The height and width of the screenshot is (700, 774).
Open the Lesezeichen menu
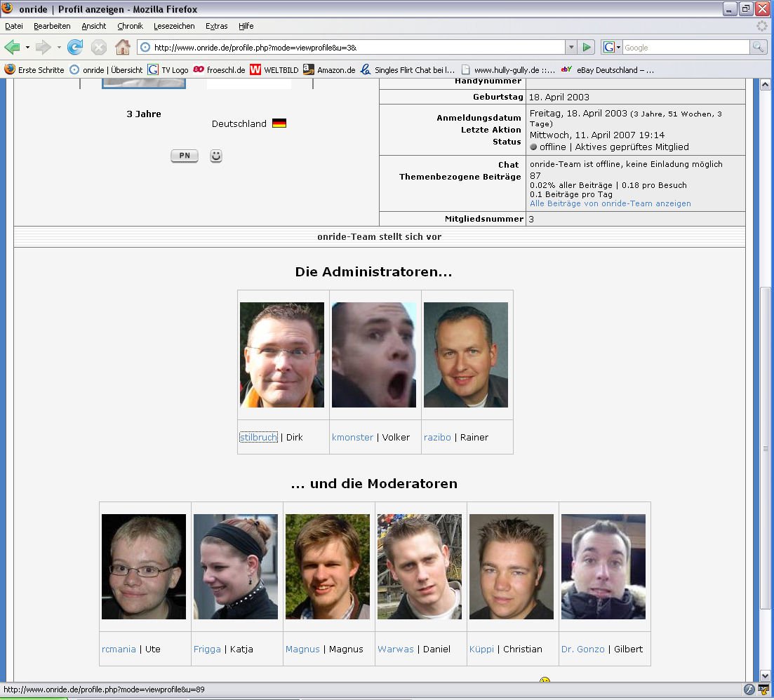174,26
